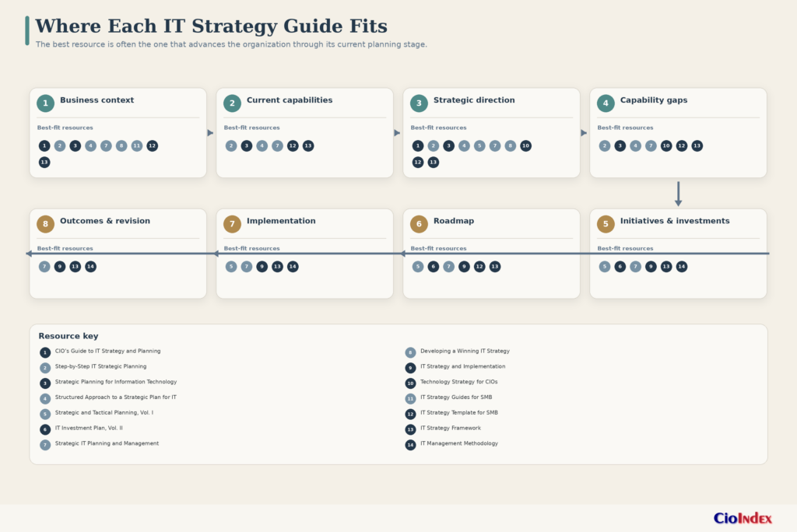Click resource badge 13 in the Current capabilities card

[x=308, y=145]
